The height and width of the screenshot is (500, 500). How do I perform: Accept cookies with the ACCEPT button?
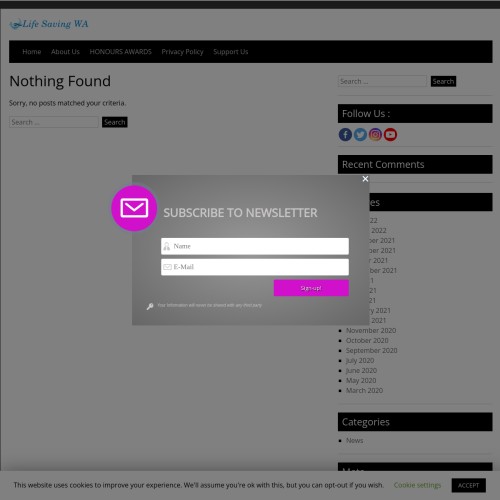(x=468, y=485)
